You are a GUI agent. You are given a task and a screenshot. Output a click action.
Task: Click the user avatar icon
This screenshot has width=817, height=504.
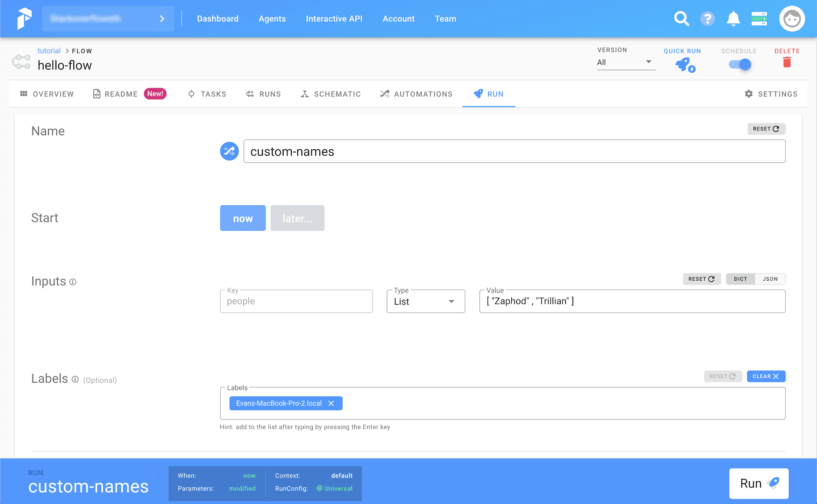[x=792, y=19]
